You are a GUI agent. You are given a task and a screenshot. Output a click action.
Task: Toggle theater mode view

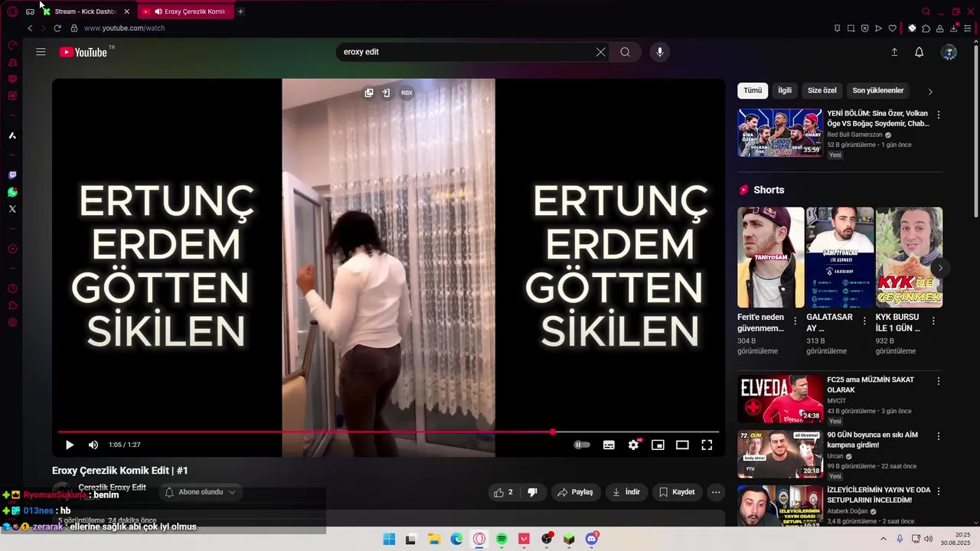[682, 445]
